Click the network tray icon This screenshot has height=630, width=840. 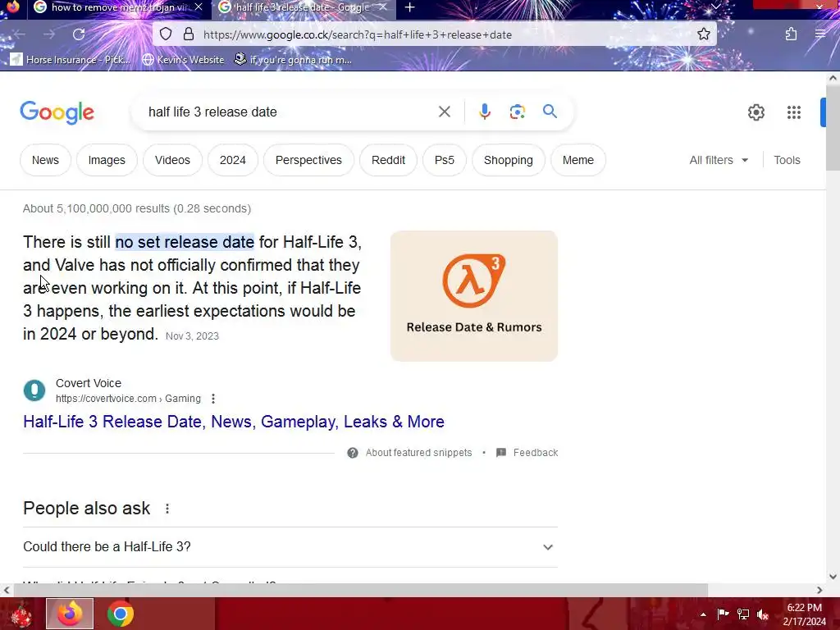coord(743,614)
